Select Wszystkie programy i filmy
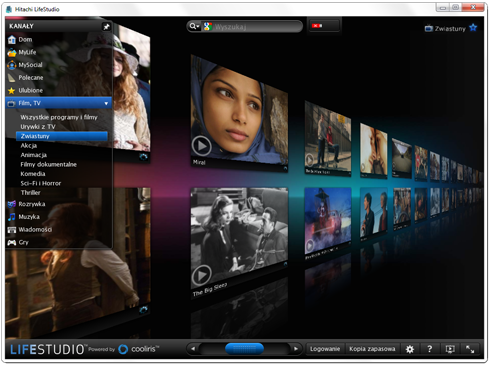This screenshot has height=366, width=490. pos(59,117)
